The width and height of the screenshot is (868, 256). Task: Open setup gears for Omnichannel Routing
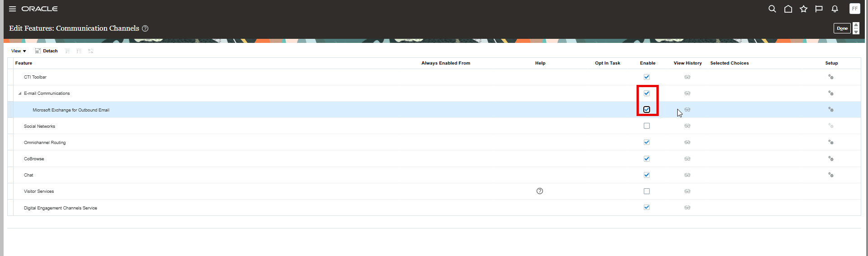(831, 142)
